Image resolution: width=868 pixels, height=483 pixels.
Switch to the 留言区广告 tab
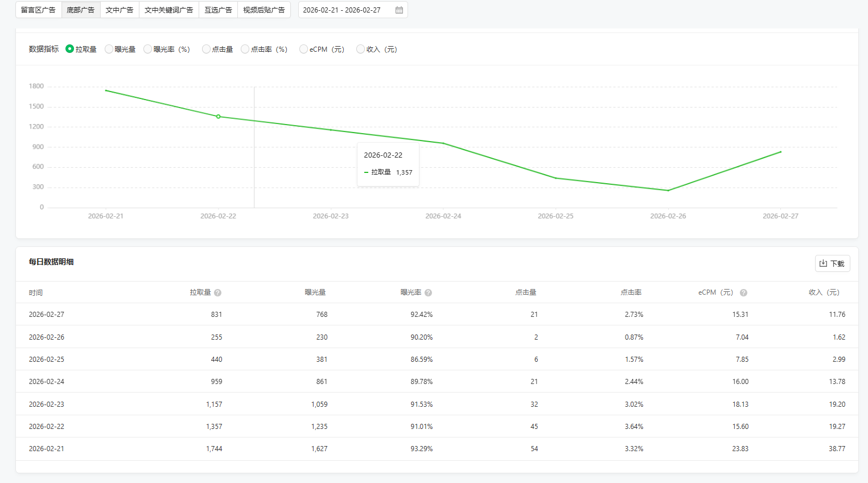(x=39, y=10)
